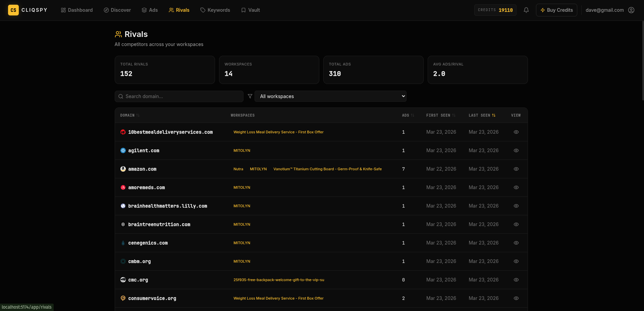
Task: Toggle DOMAIN column sorting
Action: 129,115
